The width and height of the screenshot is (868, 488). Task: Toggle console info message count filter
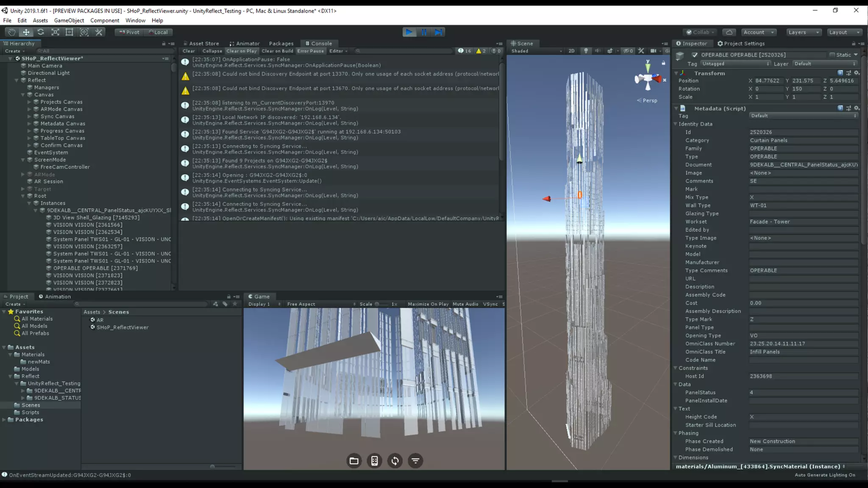(465, 51)
